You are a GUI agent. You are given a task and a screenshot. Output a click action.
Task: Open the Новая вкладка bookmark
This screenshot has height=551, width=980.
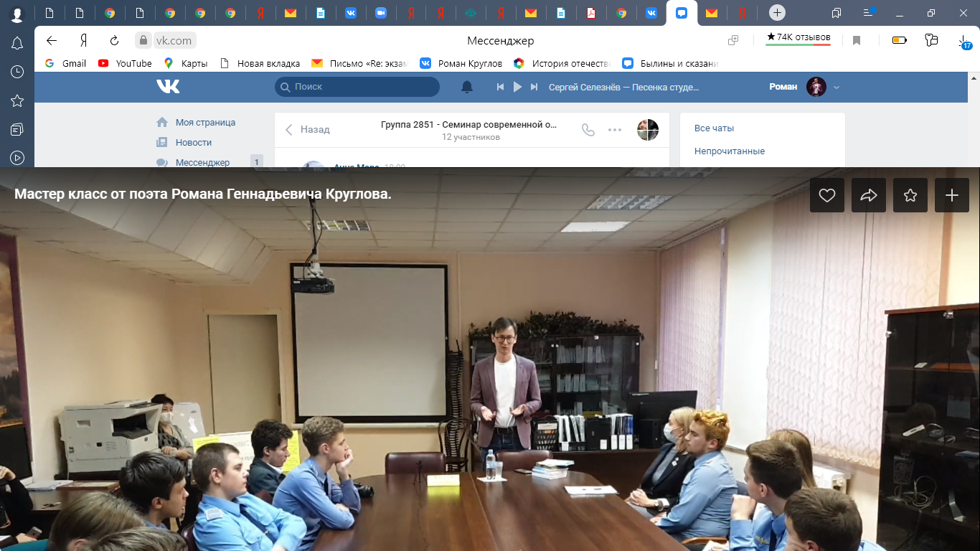click(260, 63)
